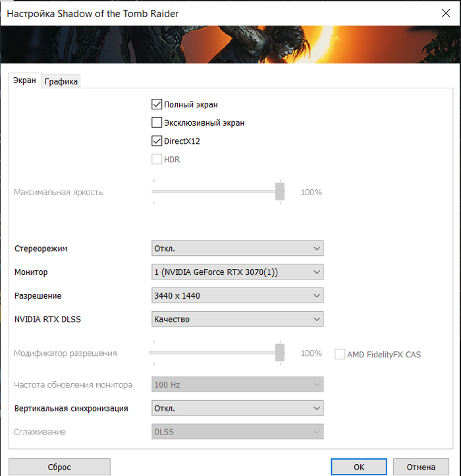Open the Стереорежим dropdown
Screen dimensions: 461x476
pos(238,249)
